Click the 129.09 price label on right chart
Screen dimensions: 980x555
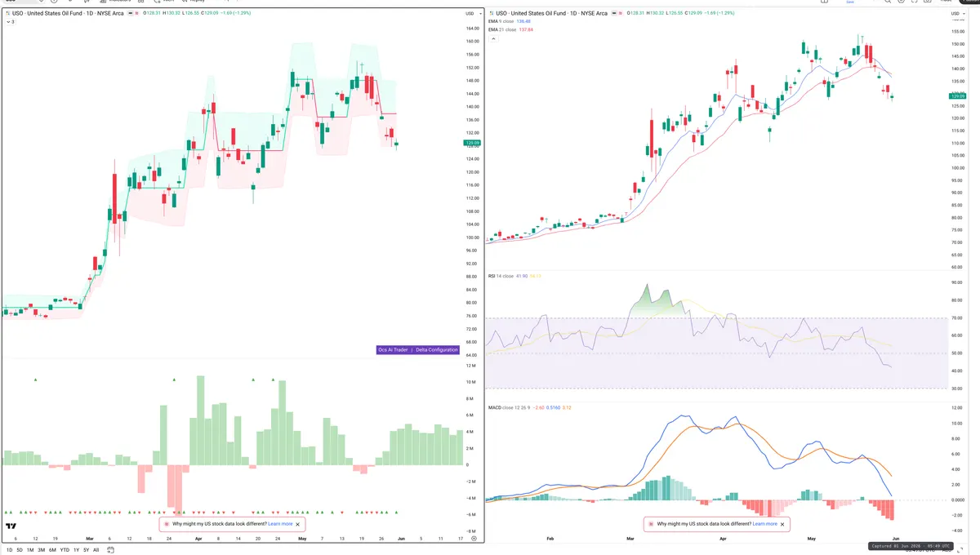957,96
